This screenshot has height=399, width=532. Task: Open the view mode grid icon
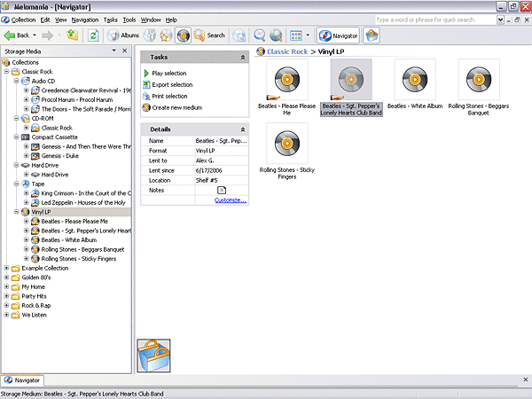[x=296, y=35]
